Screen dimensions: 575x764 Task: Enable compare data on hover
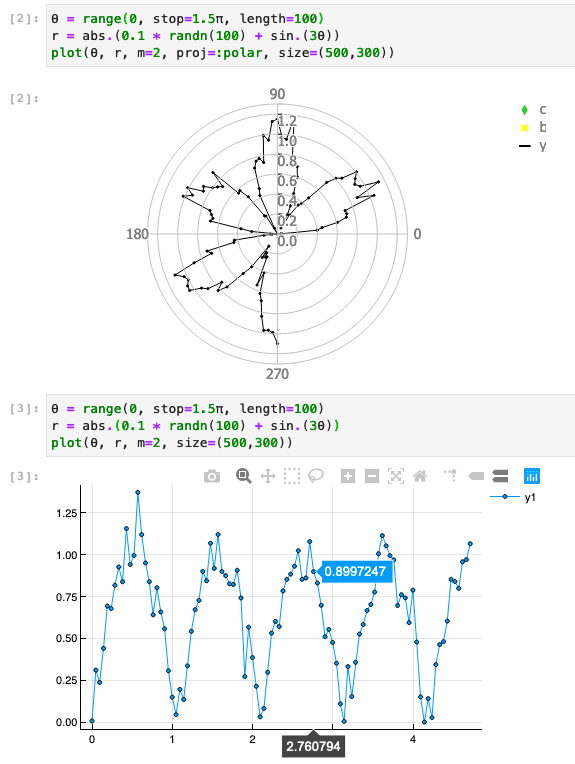(500, 476)
